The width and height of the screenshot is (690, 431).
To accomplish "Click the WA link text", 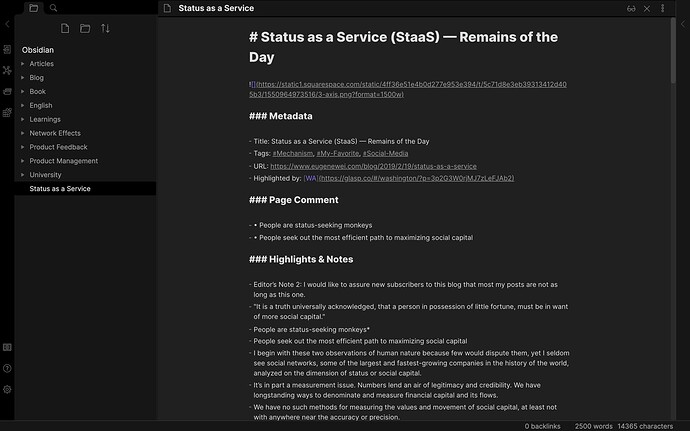I will pyautogui.click(x=310, y=178).
